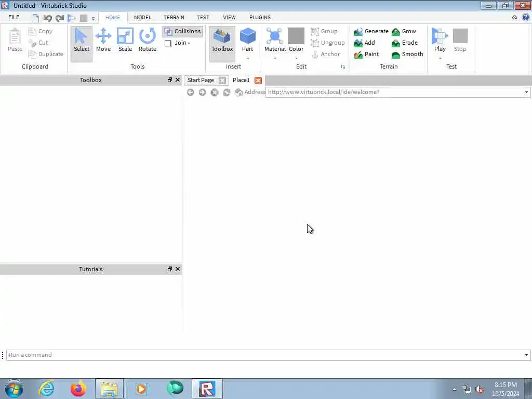Switch to the MODEL ribbon tab
Viewport: 532px width, 399px height.
(x=142, y=17)
